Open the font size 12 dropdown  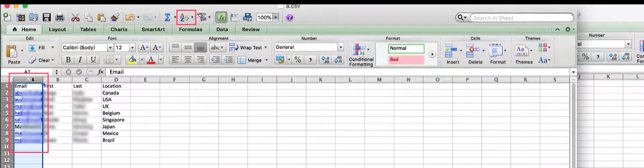tap(132, 48)
